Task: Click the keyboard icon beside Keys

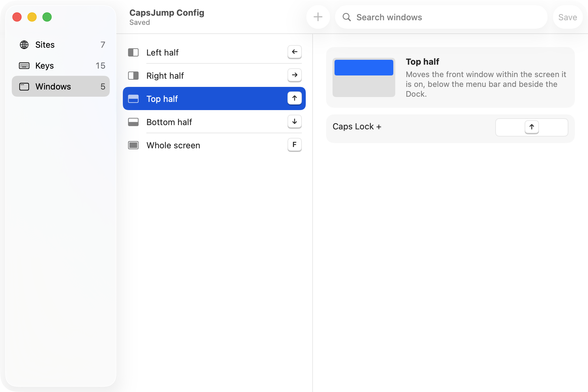Action: [x=24, y=66]
